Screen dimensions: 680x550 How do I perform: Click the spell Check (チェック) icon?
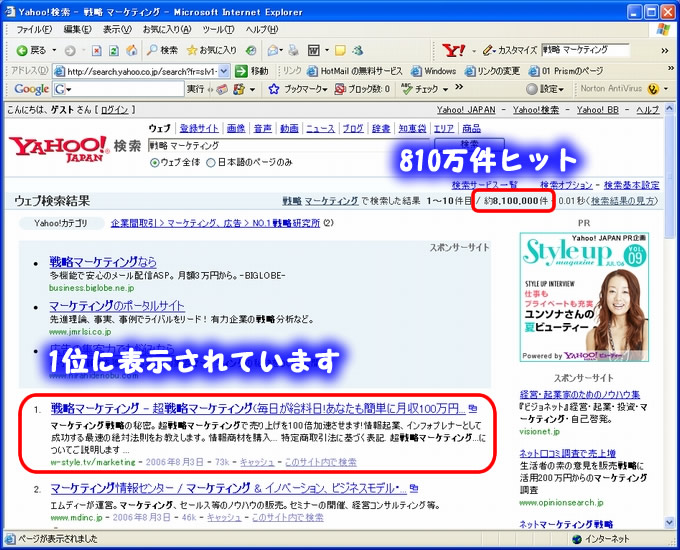pyautogui.click(x=407, y=89)
